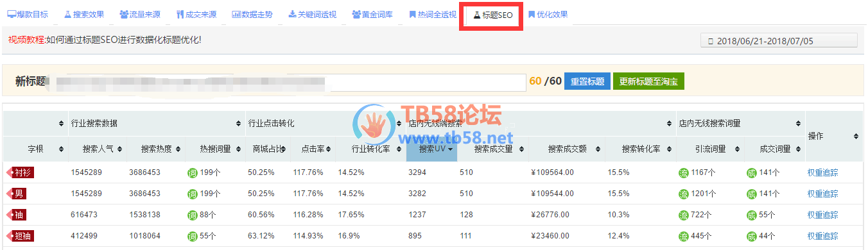The width and height of the screenshot is (868, 250).
Task: Click the 行业搜索数据 group header
Action: coord(157,124)
